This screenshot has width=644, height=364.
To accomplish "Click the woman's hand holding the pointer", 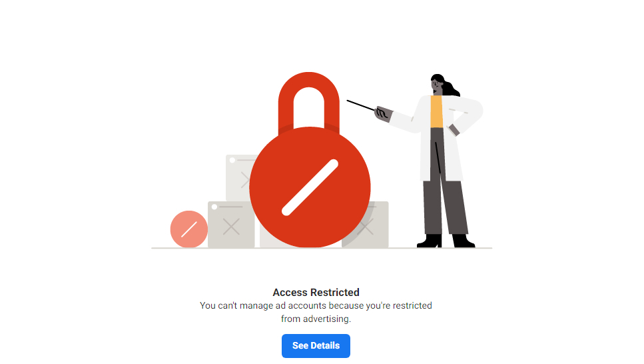I will coord(382,113).
